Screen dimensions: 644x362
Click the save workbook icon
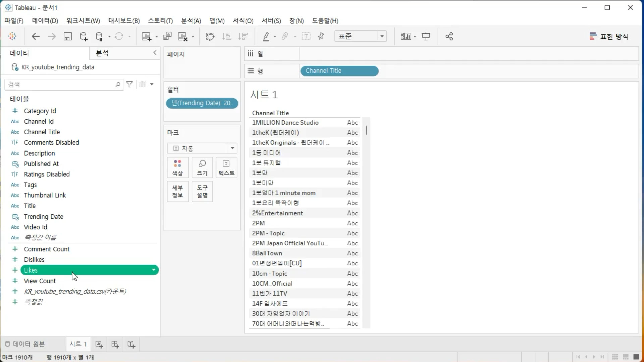(x=68, y=36)
